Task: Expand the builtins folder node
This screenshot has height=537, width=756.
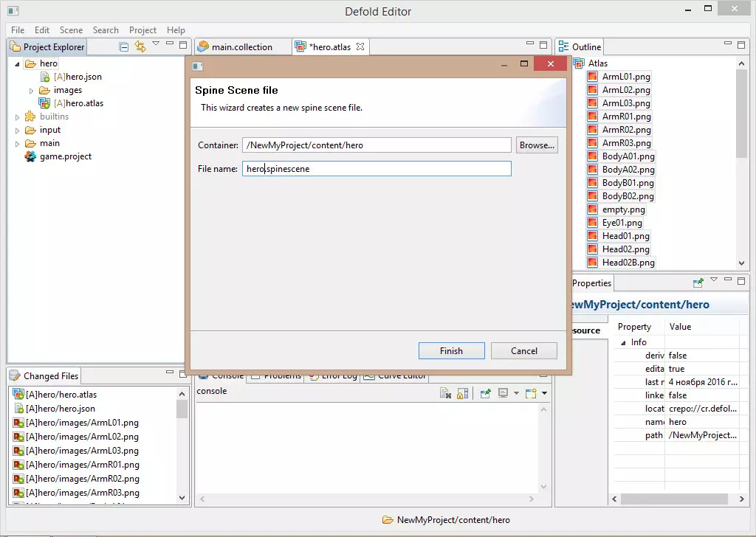Action: pos(18,117)
